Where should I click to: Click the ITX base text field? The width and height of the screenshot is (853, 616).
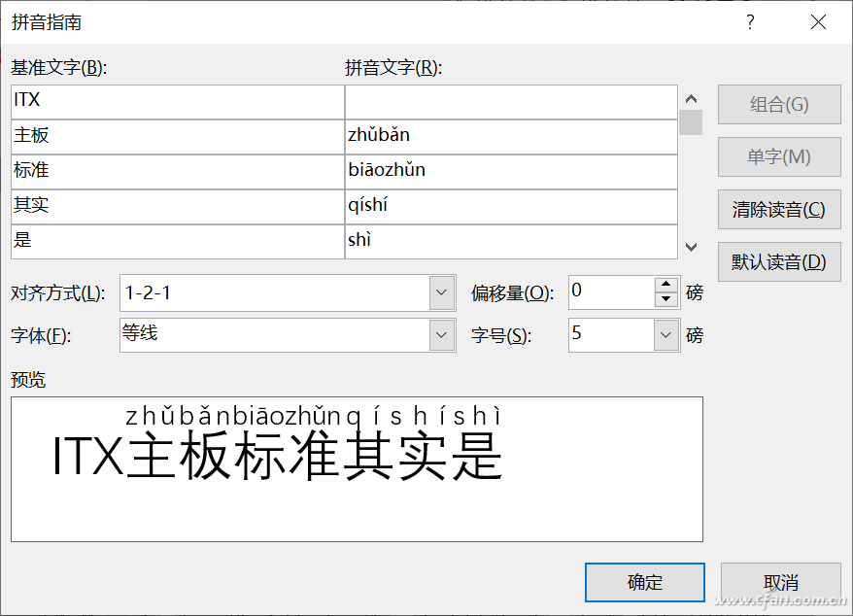pyautogui.click(x=178, y=102)
